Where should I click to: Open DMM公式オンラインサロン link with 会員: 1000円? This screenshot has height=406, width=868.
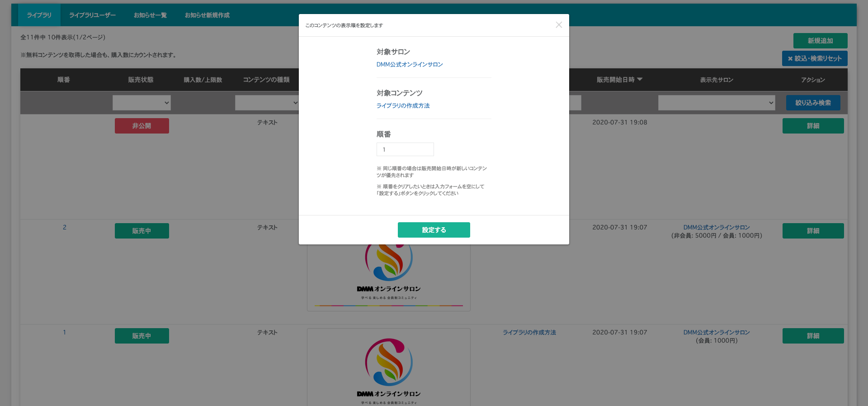point(717,333)
